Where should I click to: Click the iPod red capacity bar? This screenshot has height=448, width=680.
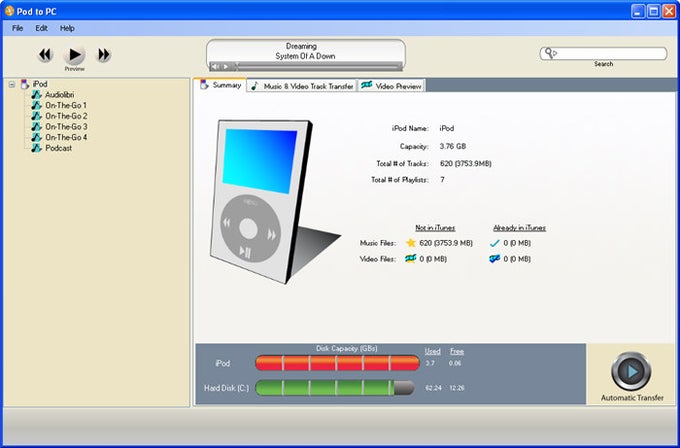pyautogui.click(x=337, y=363)
